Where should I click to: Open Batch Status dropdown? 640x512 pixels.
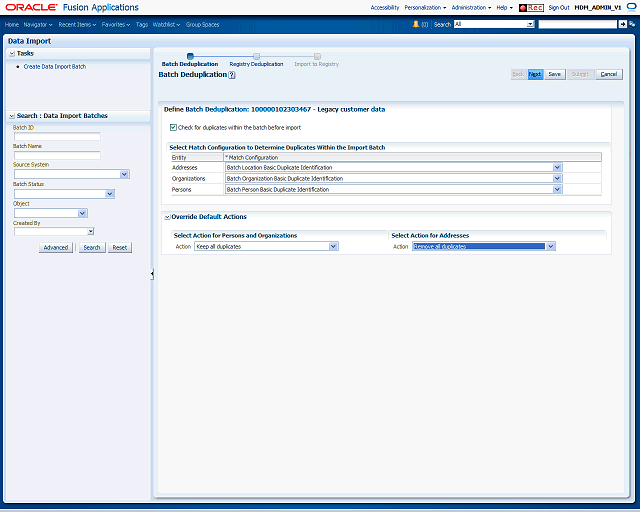(109, 194)
